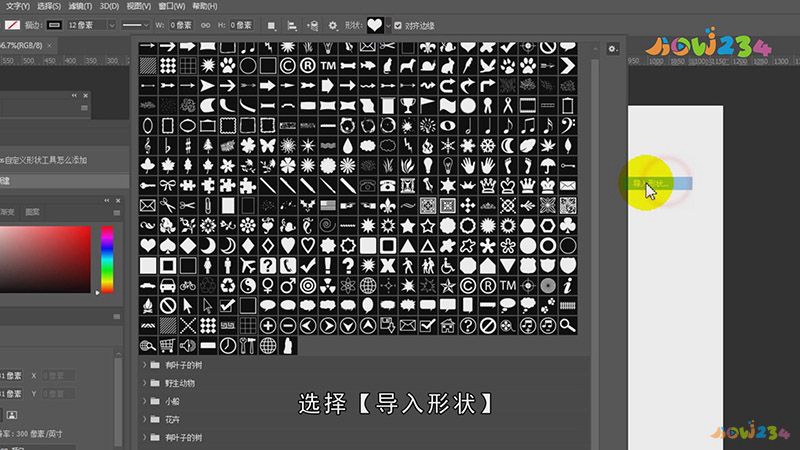Image resolution: width=800 pixels, height=450 pixels.
Task: Choose the snail shape
Action: pos(428,66)
